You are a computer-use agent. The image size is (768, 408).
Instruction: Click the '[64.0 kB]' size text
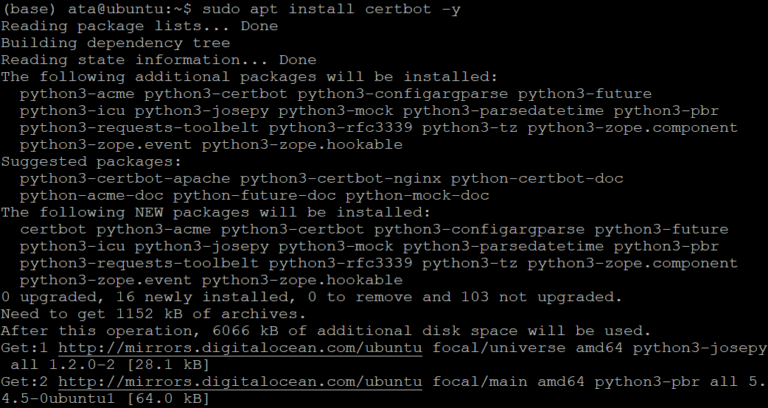[168, 399]
